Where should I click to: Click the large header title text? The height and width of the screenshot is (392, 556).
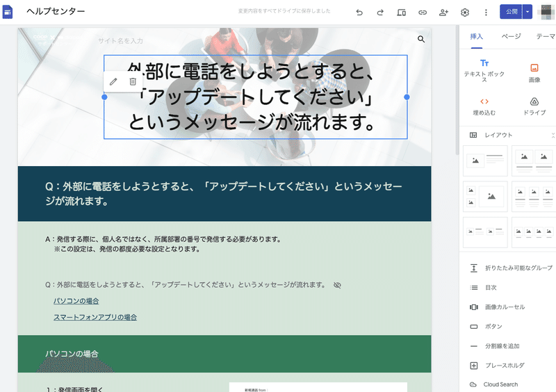252,97
